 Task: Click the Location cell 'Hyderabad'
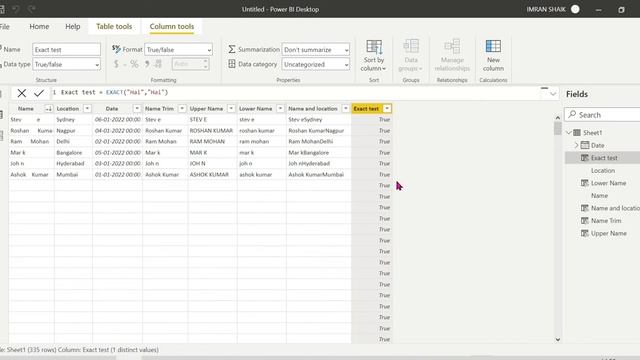pos(70,163)
